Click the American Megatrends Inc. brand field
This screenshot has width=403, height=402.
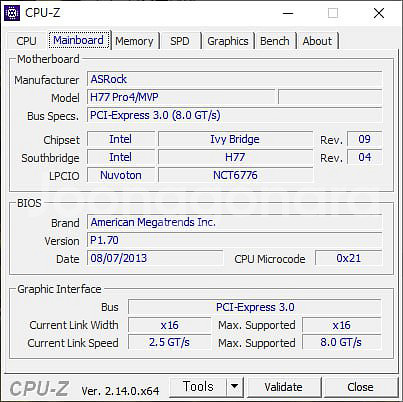235,222
